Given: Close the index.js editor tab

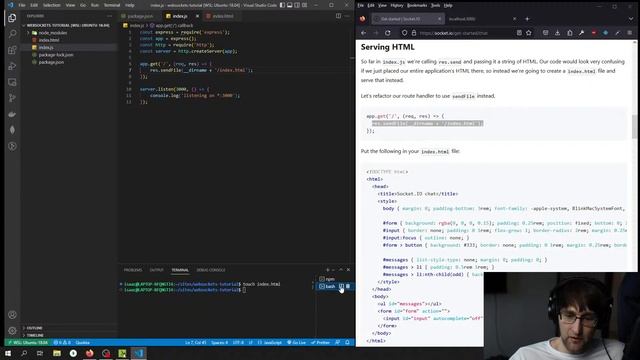Looking at the screenshot, I should [198, 16].
